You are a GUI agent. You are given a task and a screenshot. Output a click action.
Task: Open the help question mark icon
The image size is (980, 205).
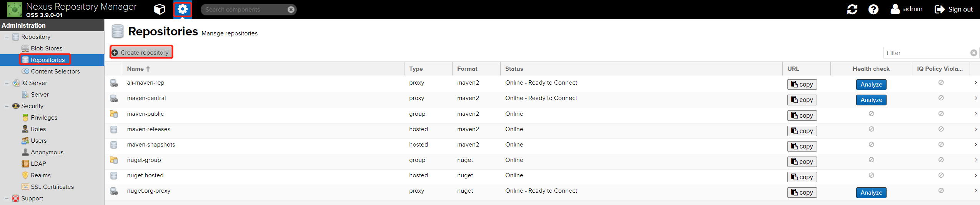873,9
